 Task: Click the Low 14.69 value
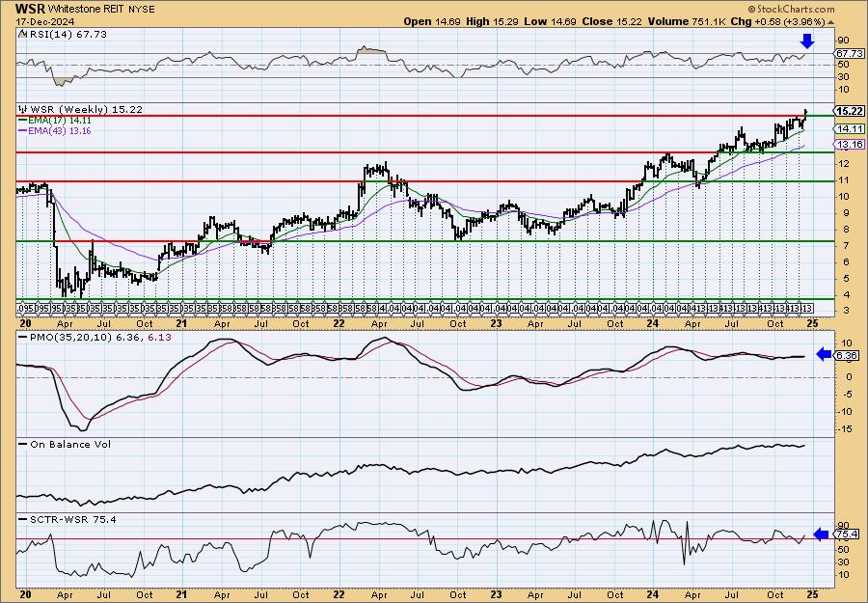550,21
